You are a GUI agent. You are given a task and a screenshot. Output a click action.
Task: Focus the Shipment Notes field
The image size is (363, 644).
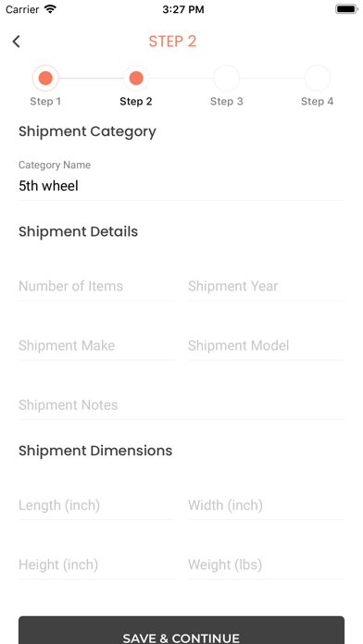[x=181, y=405]
